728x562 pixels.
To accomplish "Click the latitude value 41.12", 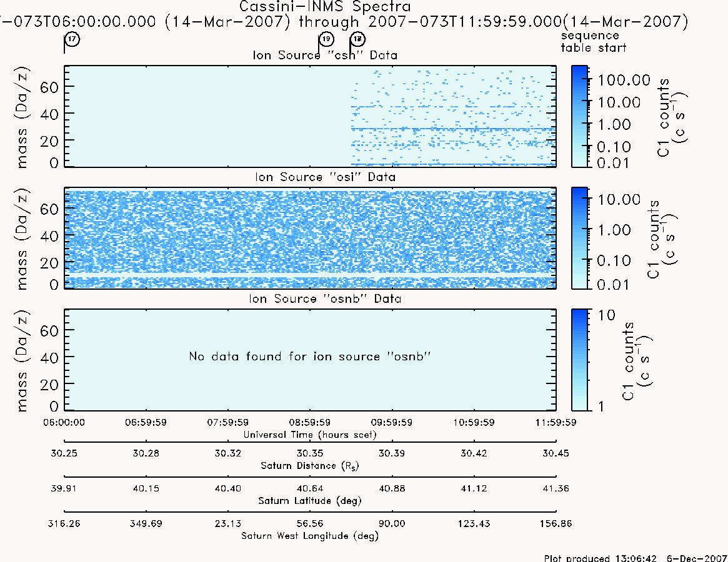I will (x=474, y=488).
